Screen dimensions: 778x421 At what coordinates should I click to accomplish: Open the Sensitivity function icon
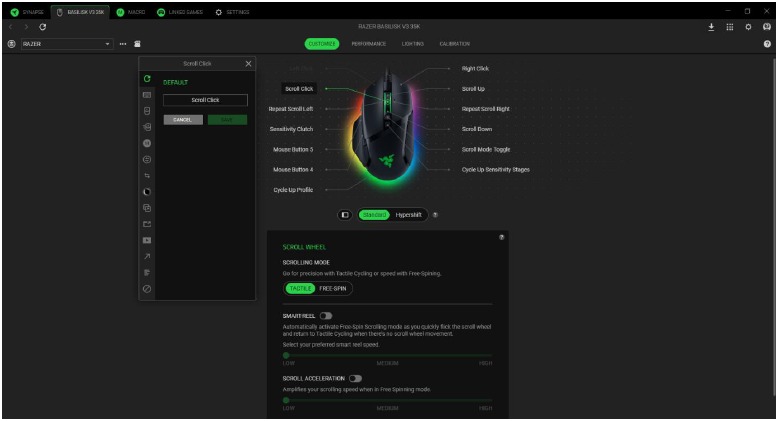tap(147, 127)
